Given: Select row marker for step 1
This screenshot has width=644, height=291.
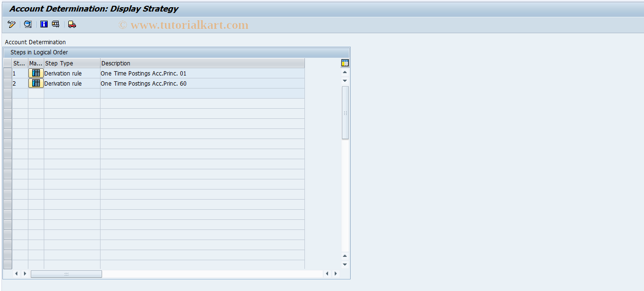Looking at the screenshot, I should pyautogui.click(x=8, y=73).
